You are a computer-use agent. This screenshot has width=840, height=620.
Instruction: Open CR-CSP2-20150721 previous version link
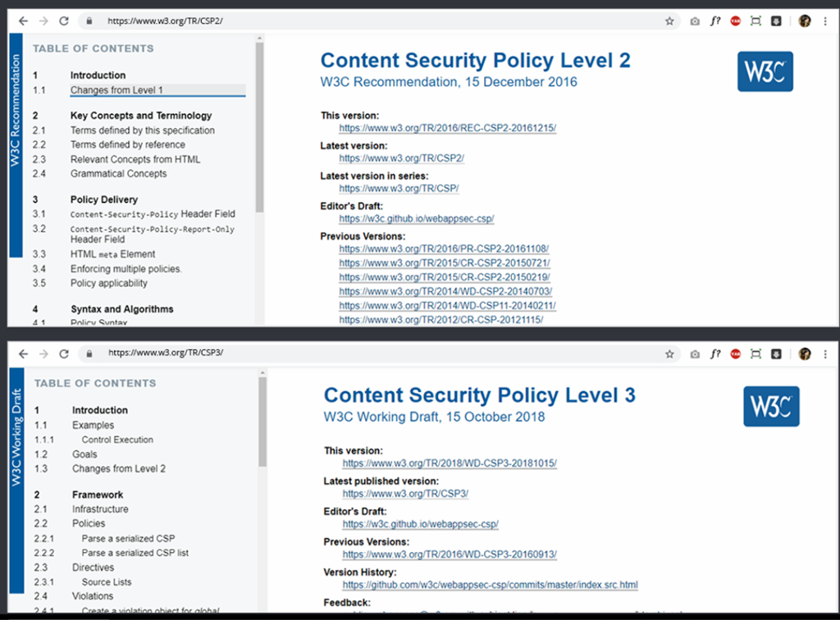(444, 263)
